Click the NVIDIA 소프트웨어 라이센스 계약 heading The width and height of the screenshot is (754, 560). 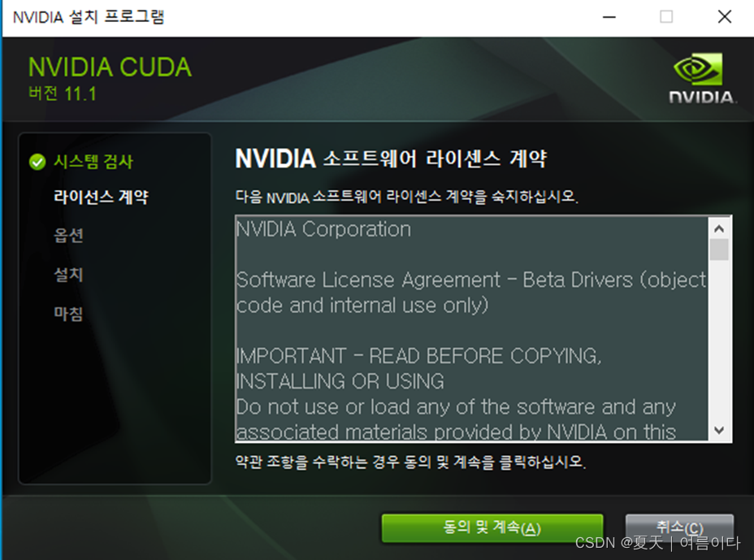point(391,158)
